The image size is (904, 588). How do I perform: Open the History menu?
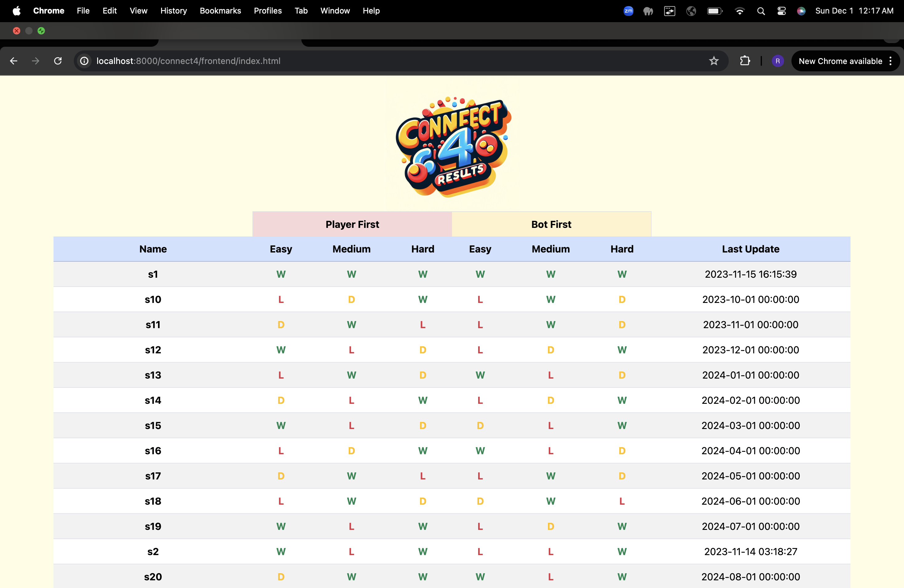(x=173, y=11)
